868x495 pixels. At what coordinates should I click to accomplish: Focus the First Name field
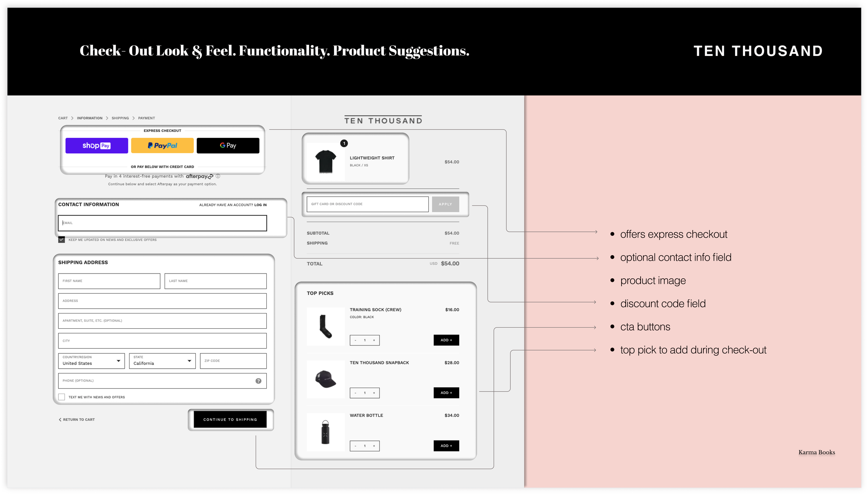tap(109, 281)
